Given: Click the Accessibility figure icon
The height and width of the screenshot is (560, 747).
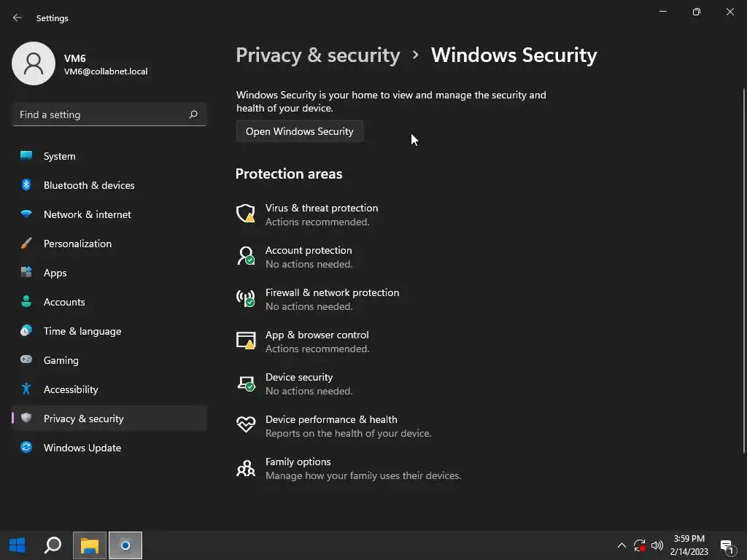Looking at the screenshot, I should pyautogui.click(x=26, y=389).
